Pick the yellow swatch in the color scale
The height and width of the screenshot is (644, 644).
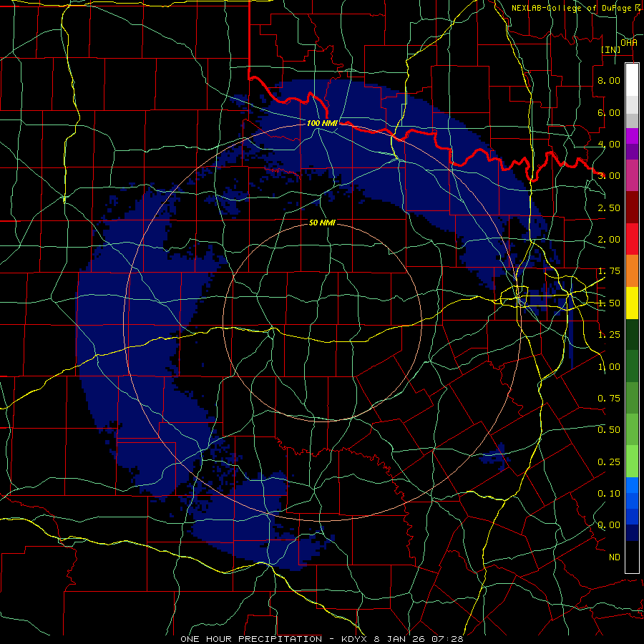coord(632,303)
